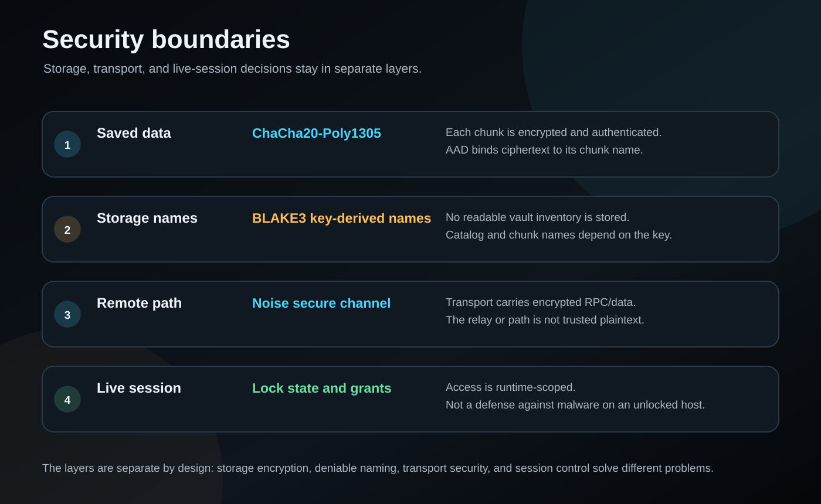Click 'BLAKE3 key-derived names' text

(342, 219)
